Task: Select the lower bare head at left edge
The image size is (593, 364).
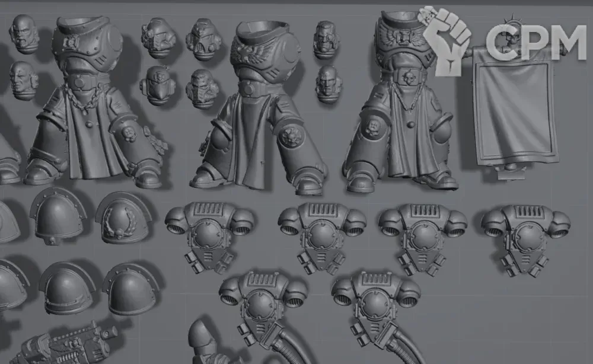Action: [24, 80]
